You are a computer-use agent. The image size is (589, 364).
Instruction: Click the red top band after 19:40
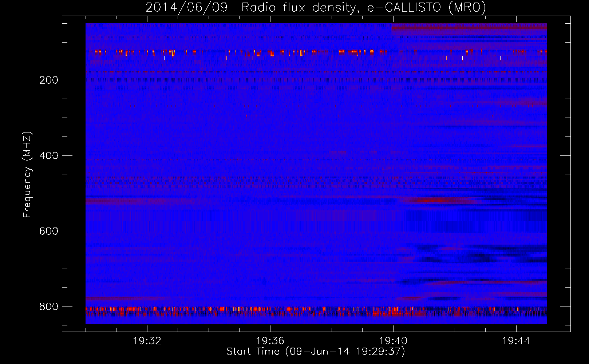[x=469, y=28]
